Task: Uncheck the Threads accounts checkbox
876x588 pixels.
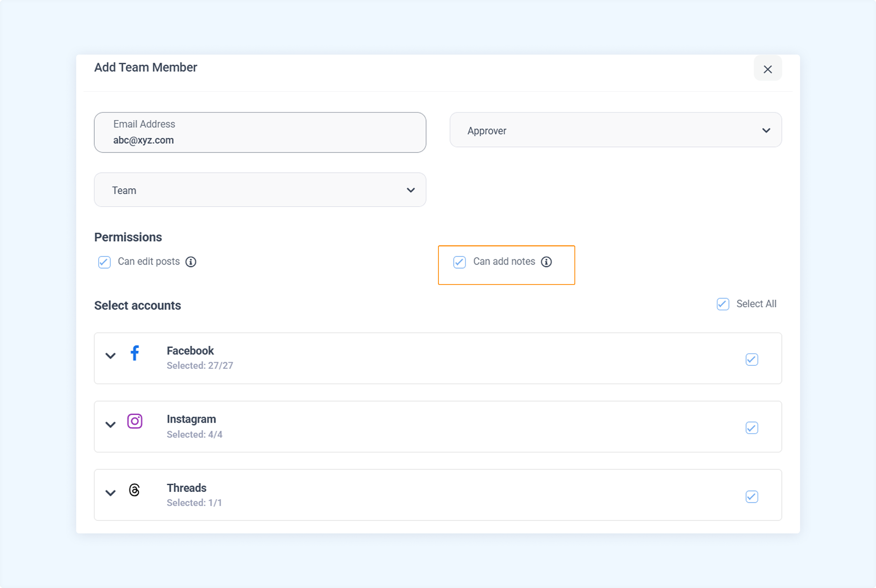Action: [752, 497]
